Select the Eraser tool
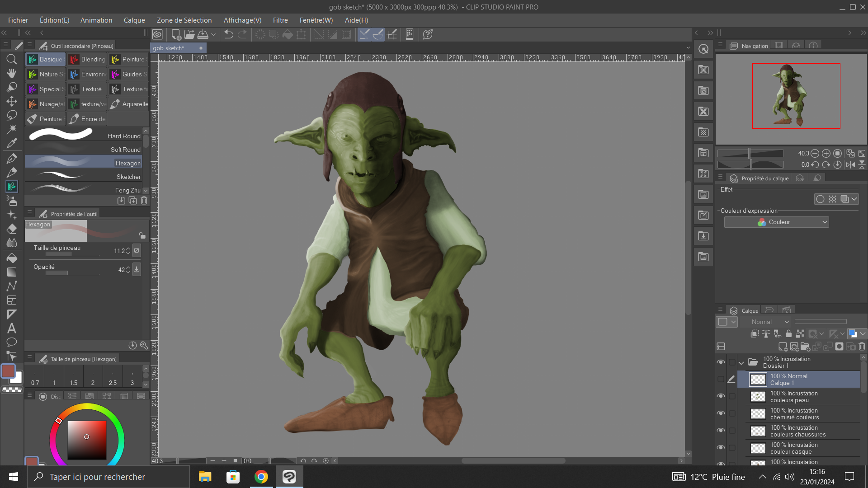868x488 pixels. click(x=12, y=229)
